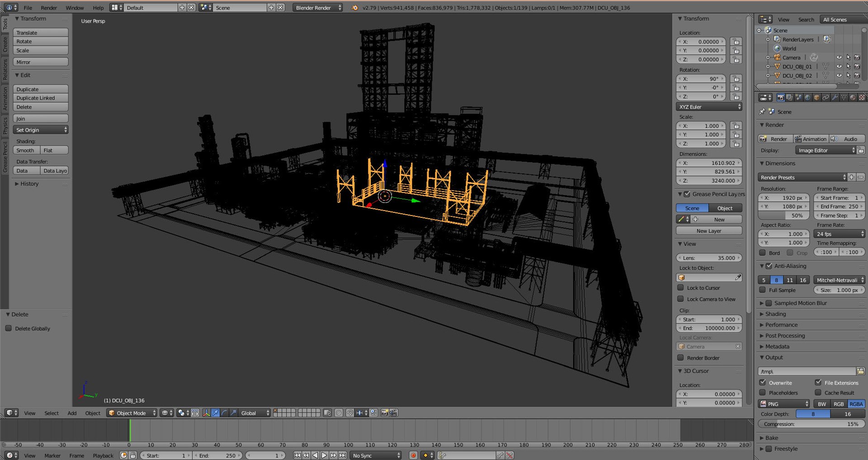Click the Smooth shading button
This screenshot has height=460, width=868.
click(x=27, y=150)
